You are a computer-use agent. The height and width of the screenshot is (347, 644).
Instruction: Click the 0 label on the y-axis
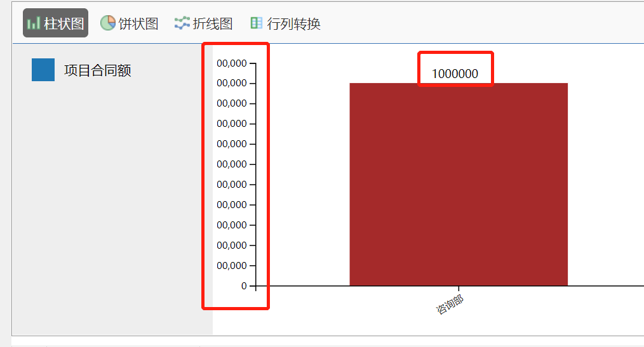coord(244,286)
